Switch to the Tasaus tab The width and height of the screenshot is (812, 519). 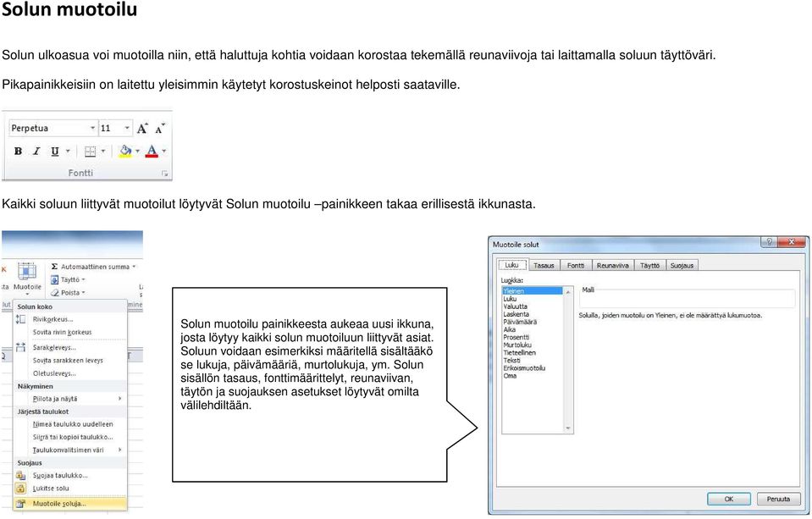pyautogui.click(x=544, y=265)
